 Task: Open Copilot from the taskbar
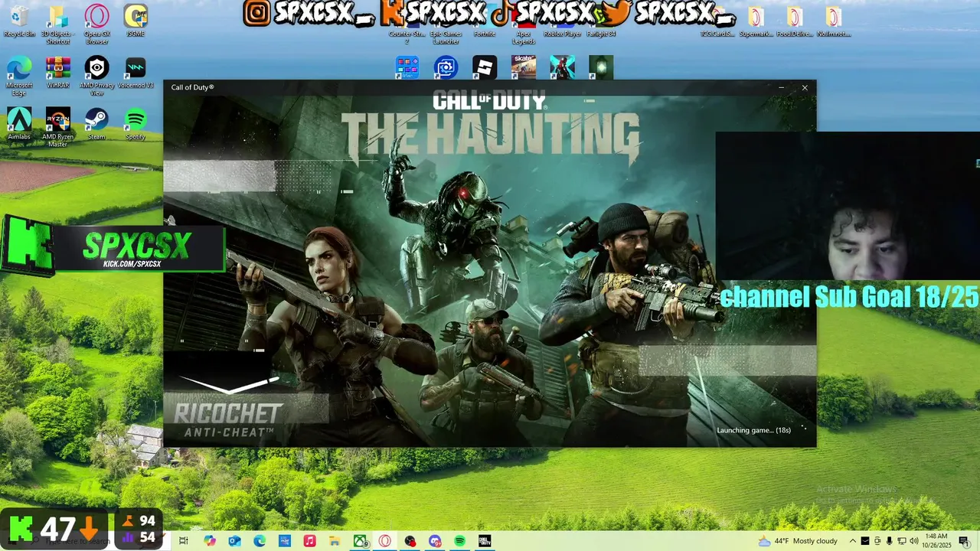tap(210, 541)
